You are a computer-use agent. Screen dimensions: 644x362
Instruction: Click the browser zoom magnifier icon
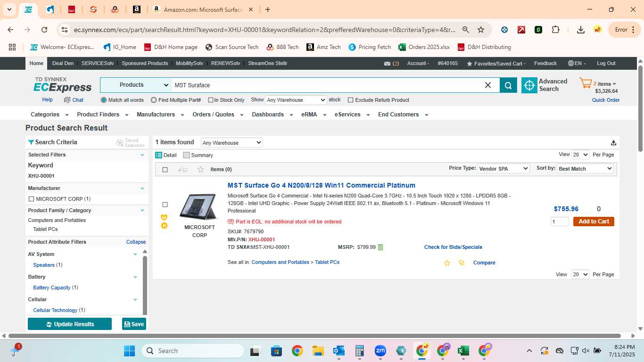[x=466, y=30]
